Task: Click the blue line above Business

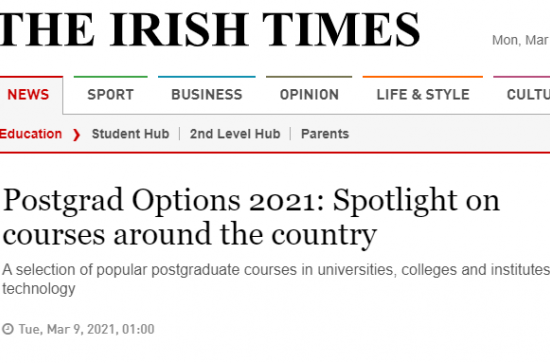Action: 207,76
